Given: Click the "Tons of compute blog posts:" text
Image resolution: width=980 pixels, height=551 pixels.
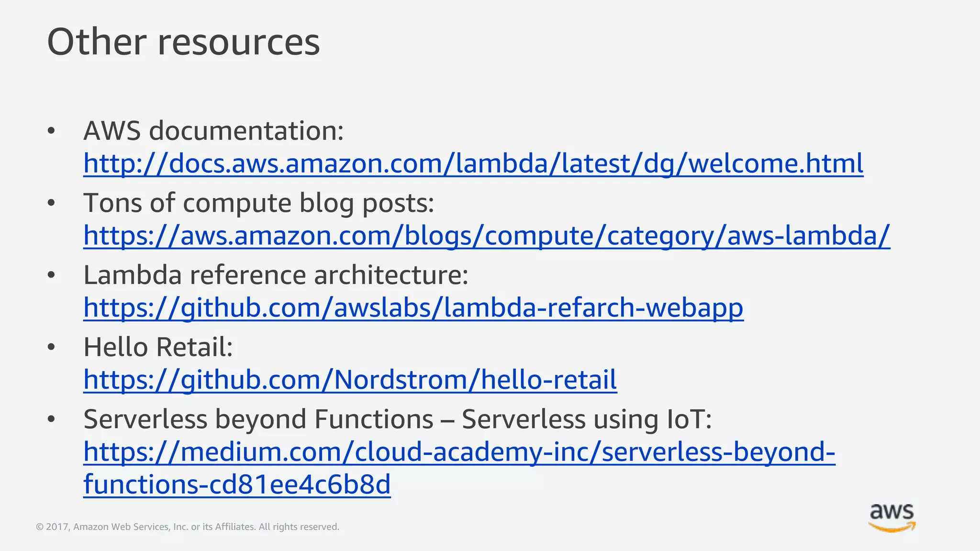Looking at the screenshot, I should point(258,203).
